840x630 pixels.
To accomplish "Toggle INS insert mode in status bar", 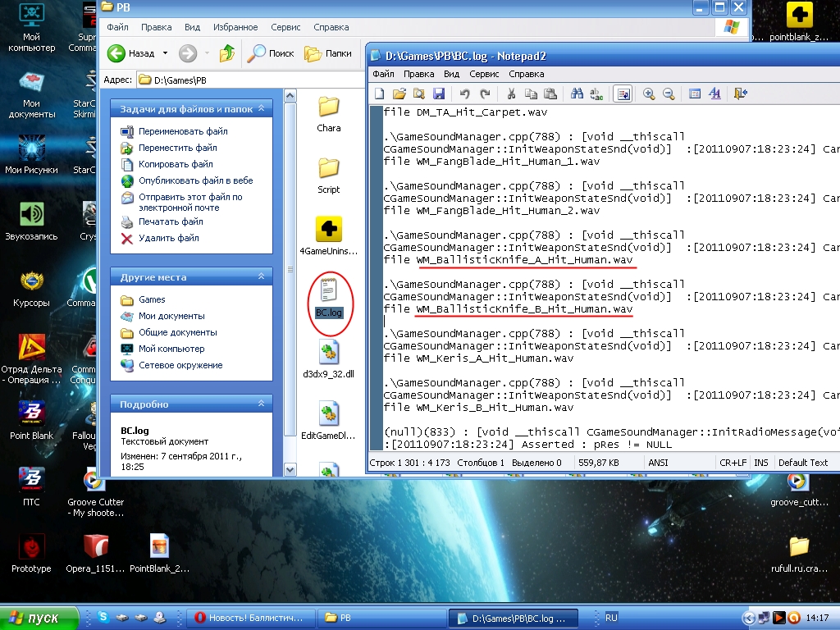I will pos(761,463).
